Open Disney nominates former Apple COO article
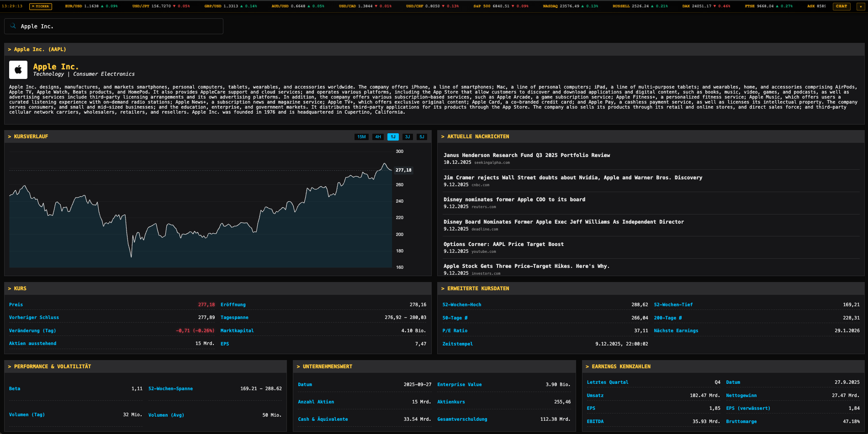This screenshot has height=434, width=868. coord(514,199)
